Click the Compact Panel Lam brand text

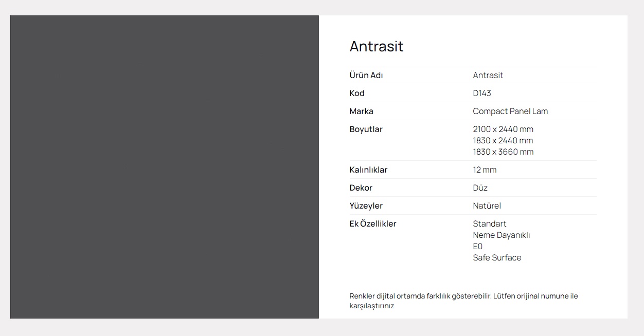[x=510, y=111]
